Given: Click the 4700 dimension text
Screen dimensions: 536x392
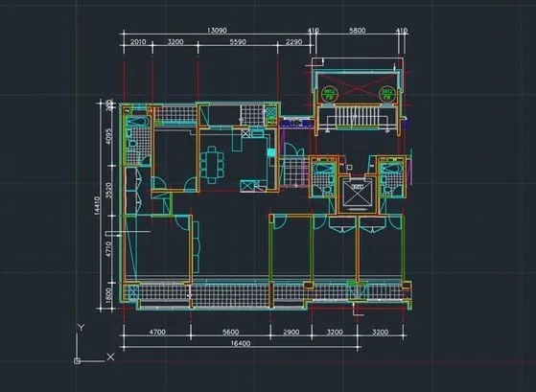Looking at the screenshot, I should (157, 332).
